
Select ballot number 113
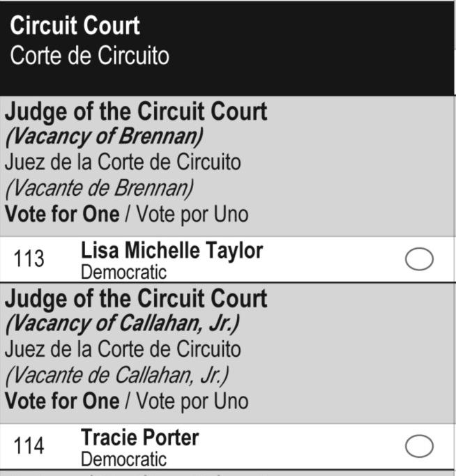click(29, 259)
